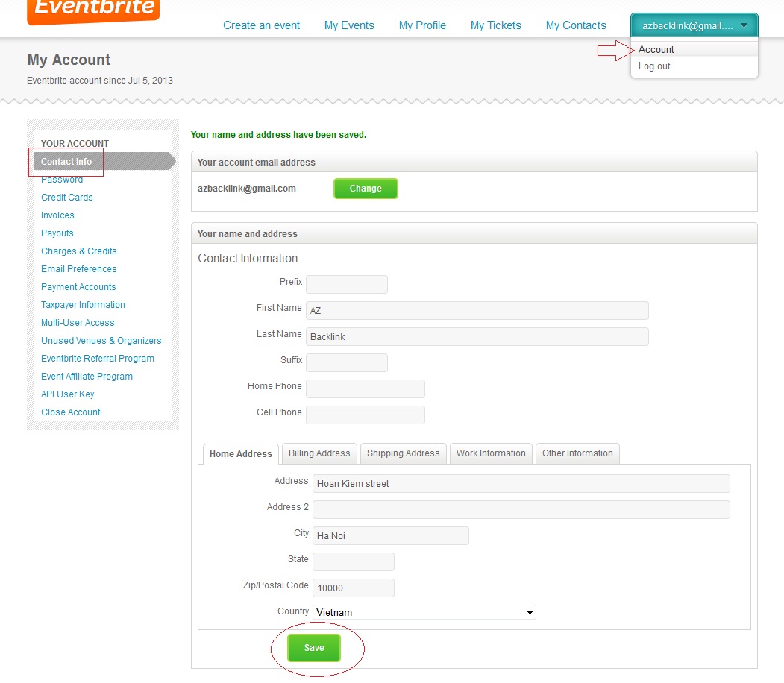Focus the State input field
The image size is (784, 683).
click(x=354, y=561)
